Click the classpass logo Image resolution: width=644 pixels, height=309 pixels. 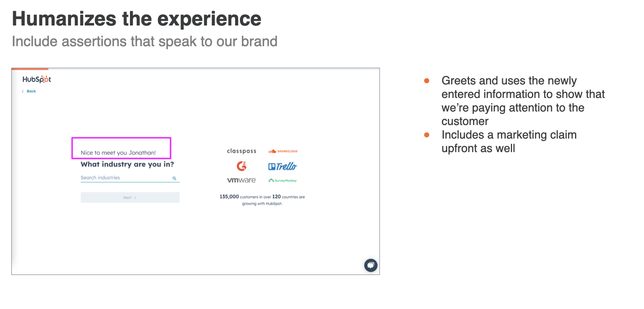pos(241,151)
